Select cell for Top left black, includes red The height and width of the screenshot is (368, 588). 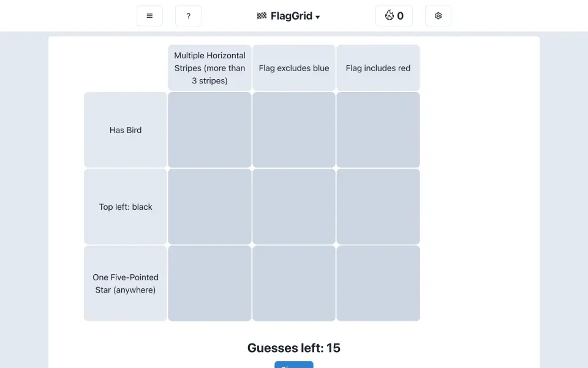point(378,207)
